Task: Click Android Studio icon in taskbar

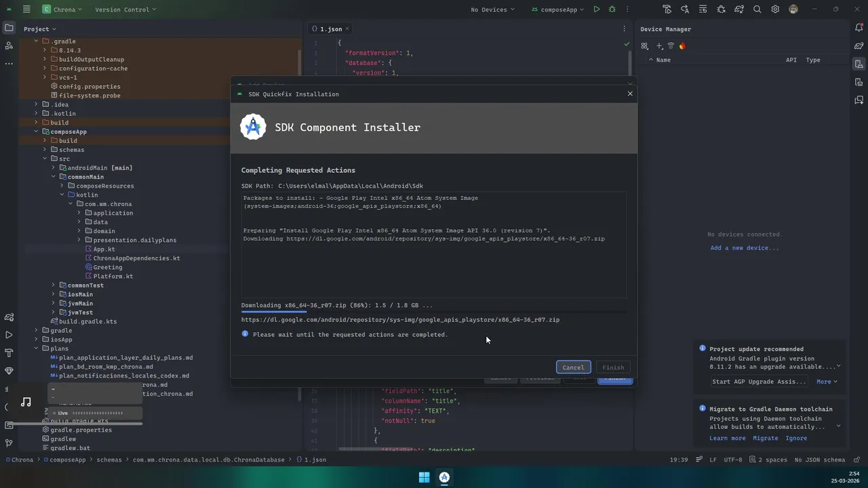Action: [444, 477]
